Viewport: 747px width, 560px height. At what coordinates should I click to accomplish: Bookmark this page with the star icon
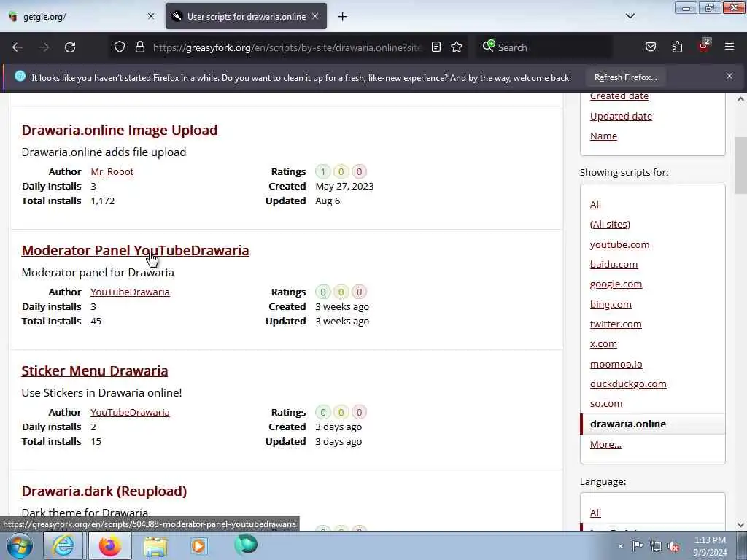coord(457,47)
